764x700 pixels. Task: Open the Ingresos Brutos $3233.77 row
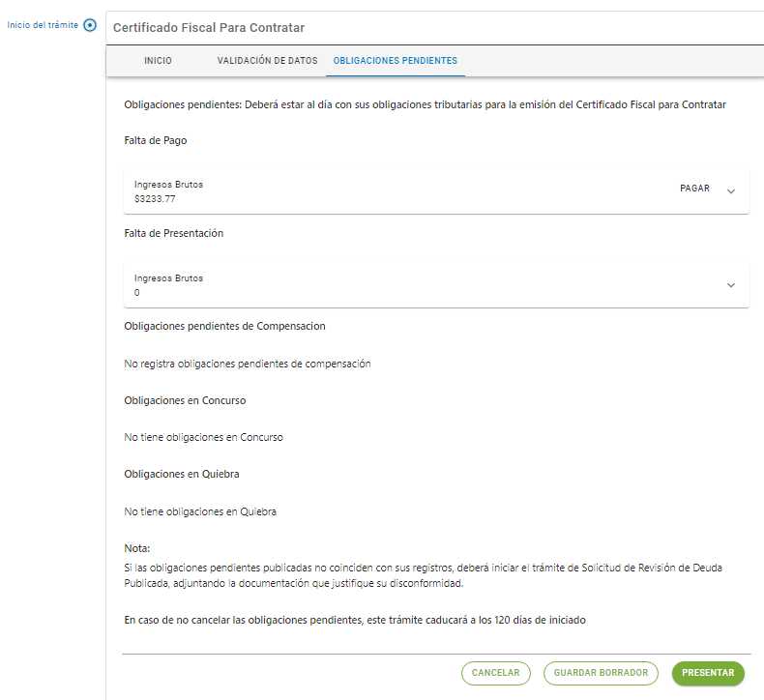coord(436,191)
